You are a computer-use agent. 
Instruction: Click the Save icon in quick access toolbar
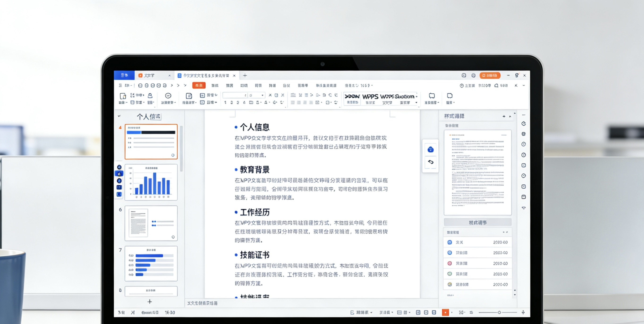(x=140, y=85)
